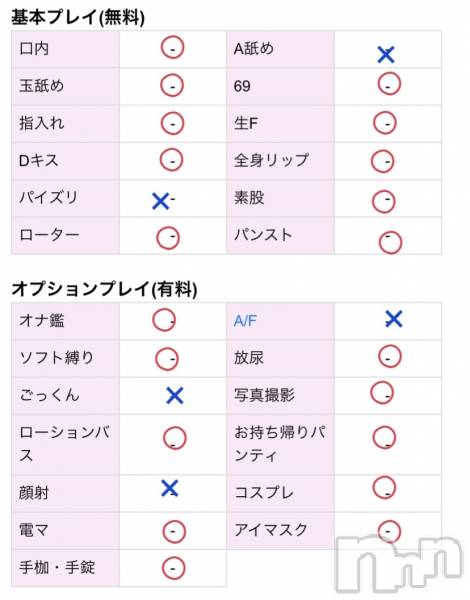Click the blue X next to 顔射
The width and height of the screenshot is (470, 600).
pos(170,488)
